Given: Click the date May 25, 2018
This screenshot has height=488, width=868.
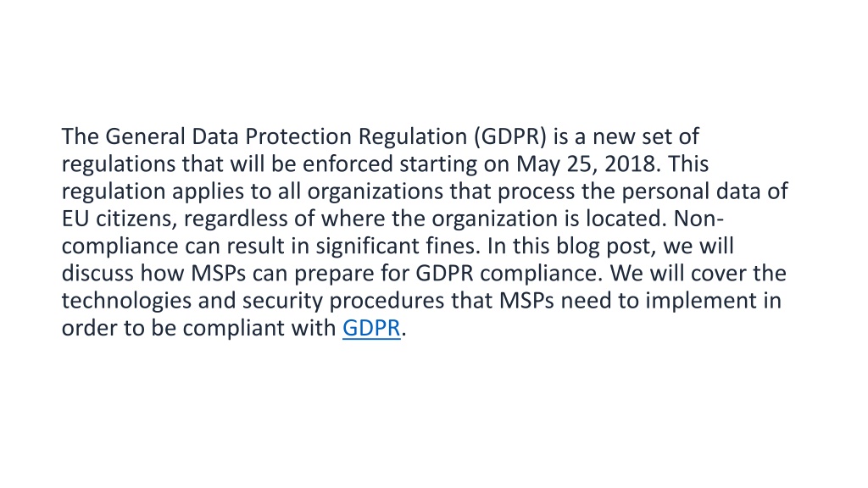Looking at the screenshot, I should point(588,164).
